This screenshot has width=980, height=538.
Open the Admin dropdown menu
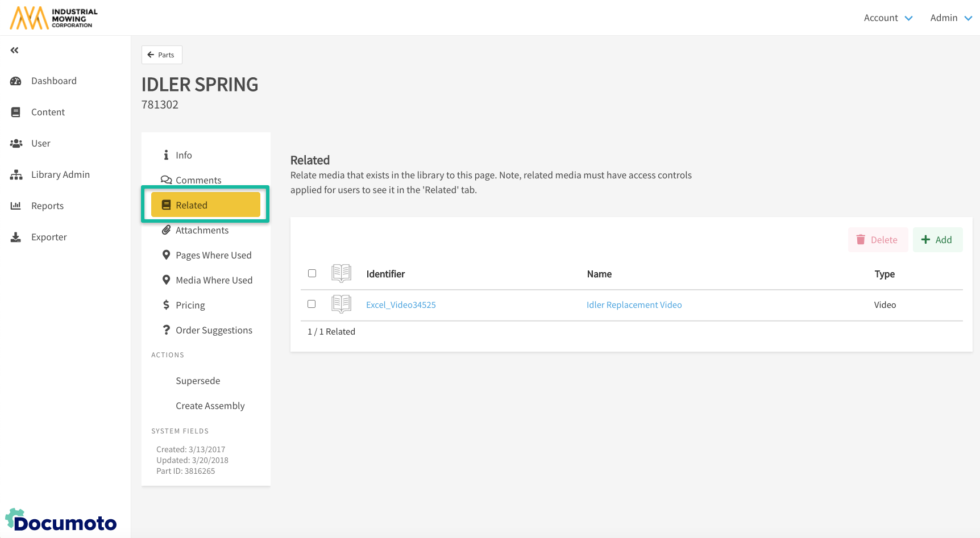(x=950, y=18)
